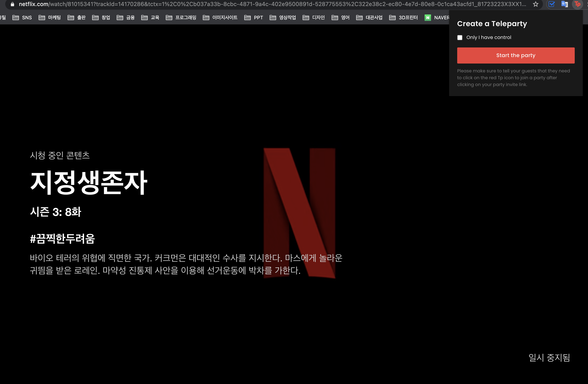Click the episode label 시즌 3: 8화
This screenshot has height=384, width=588.
coord(56,212)
